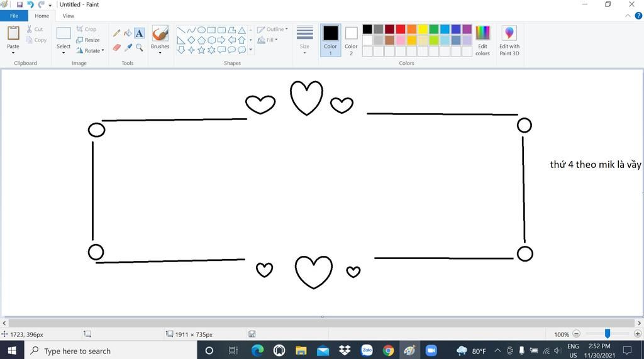Click the Copy button
The image size is (644, 359).
[36, 40]
